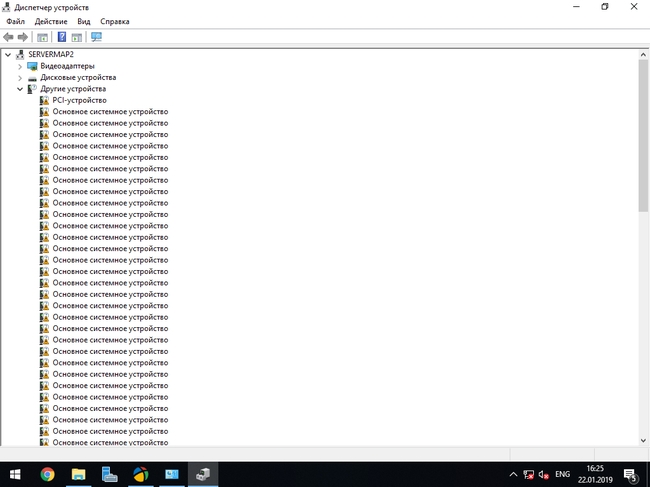Switch input language via ENG indicator
The image size is (650, 487).
tap(563, 474)
